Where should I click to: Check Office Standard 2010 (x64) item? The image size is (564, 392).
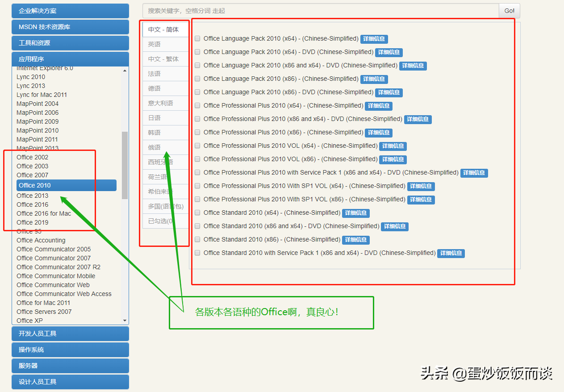(x=197, y=213)
